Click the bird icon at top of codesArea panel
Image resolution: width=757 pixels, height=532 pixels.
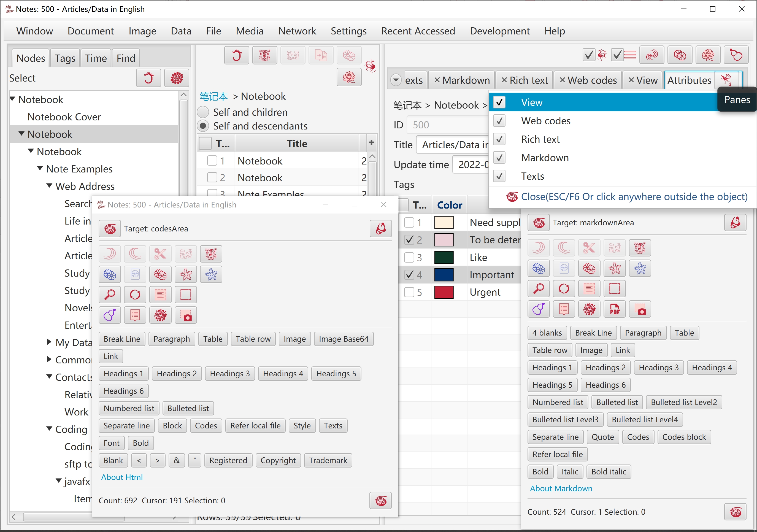381,229
